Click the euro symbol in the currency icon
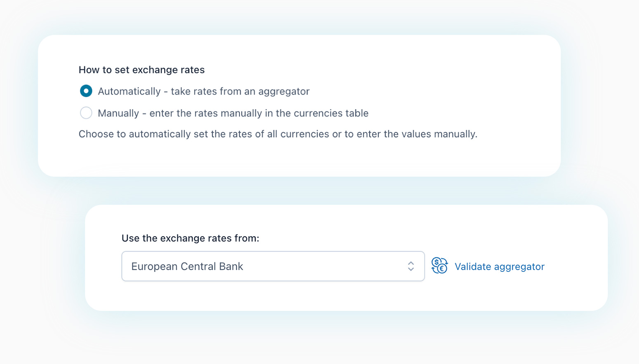The height and width of the screenshot is (364, 639). coord(442,268)
